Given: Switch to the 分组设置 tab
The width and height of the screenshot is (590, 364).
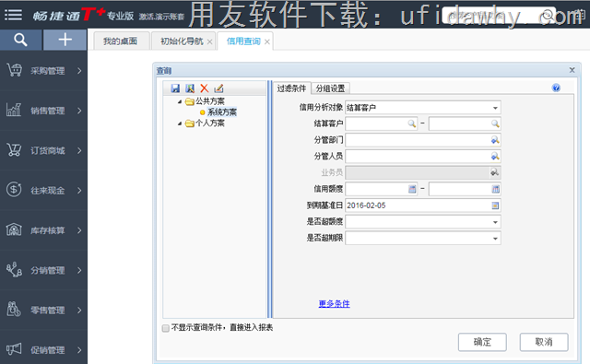Looking at the screenshot, I should coord(330,88).
